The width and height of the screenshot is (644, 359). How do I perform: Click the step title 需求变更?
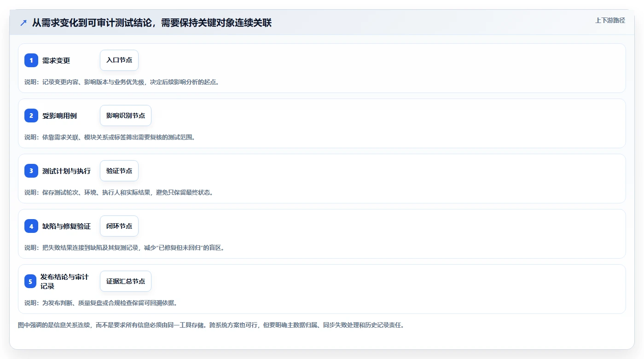[56, 60]
